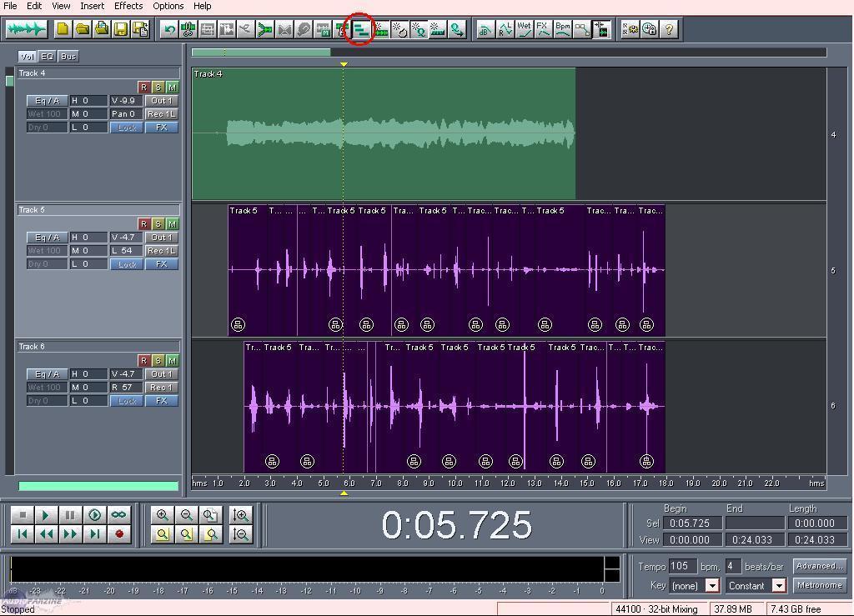
Task: Start recording with the red Record button
Action: (x=118, y=533)
